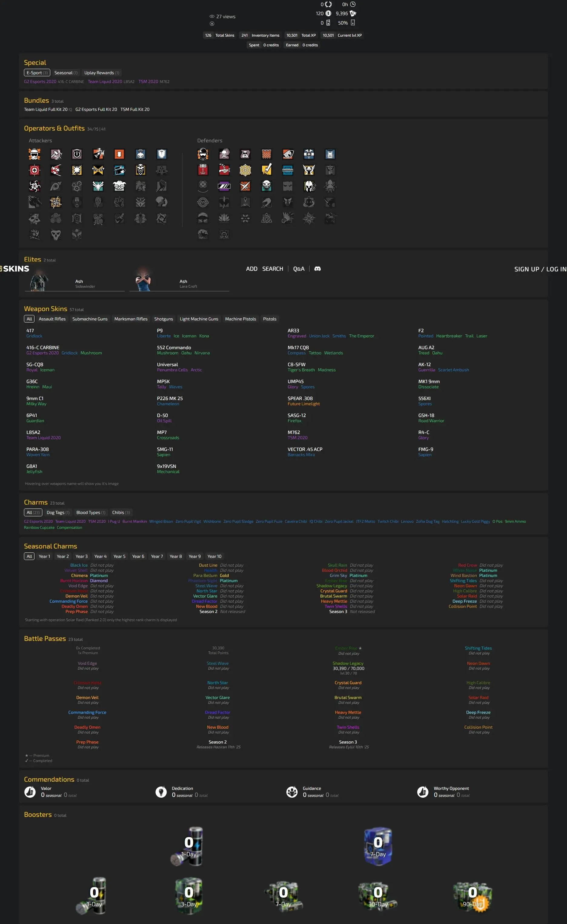Image resolution: width=567 pixels, height=924 pixels.
Task: Show only Chibis charms
Action: [121, 512]
